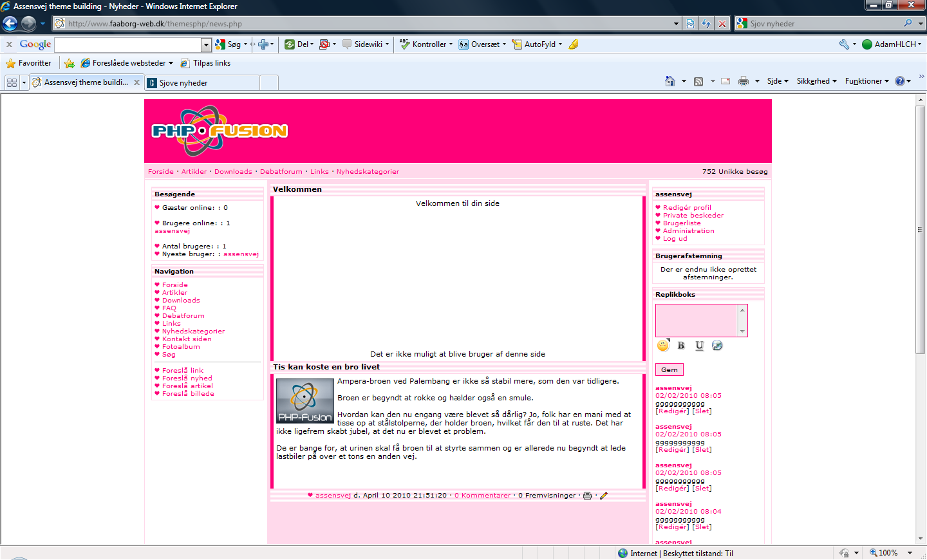The width and height of the screenshot is (927, 560).
Task: Click the Refresh page icon
Action: (x=706, y=24)
